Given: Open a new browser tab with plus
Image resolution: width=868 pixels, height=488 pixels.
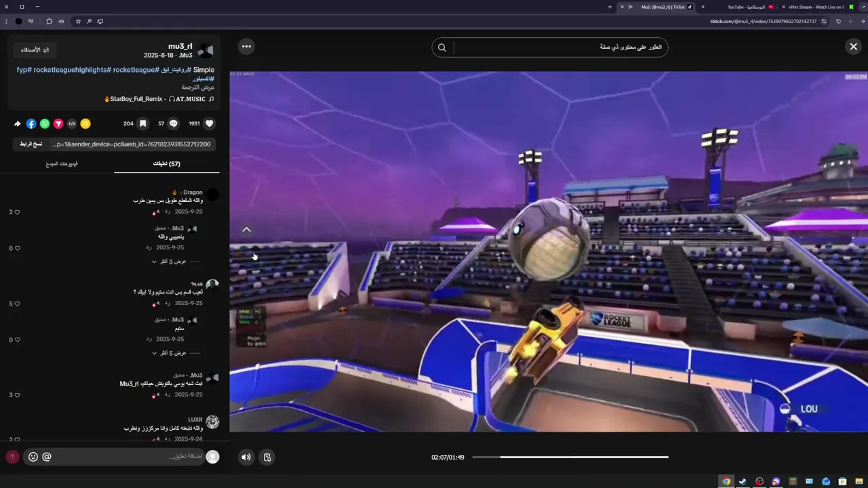Looking at the screenshot, I should 610,7.
